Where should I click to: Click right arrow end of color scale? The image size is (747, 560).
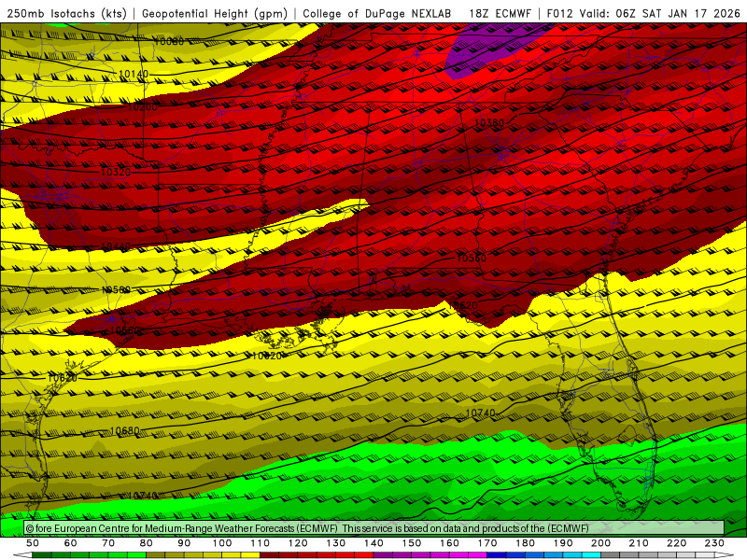click(724, 555)
